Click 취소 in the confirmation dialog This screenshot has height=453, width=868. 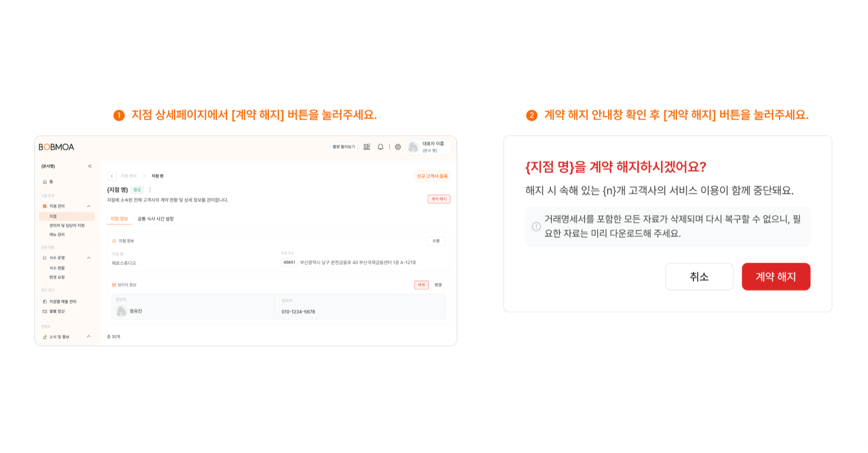699,277
